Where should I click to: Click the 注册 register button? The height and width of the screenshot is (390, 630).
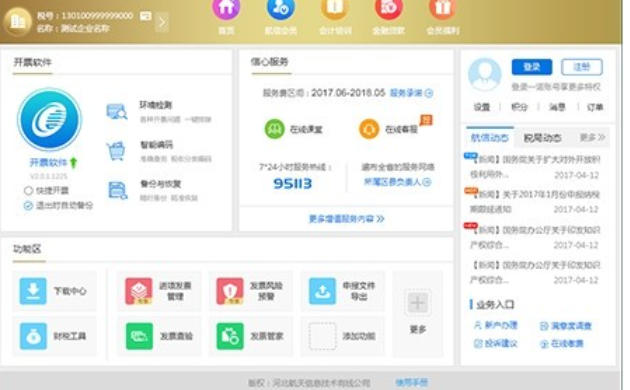point(582,67)
